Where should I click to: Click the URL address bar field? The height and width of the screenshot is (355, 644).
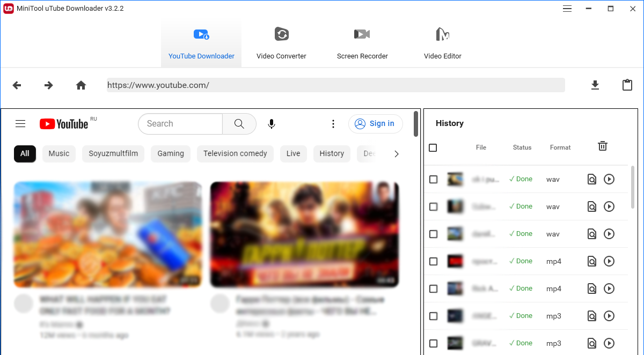[335, 85]
